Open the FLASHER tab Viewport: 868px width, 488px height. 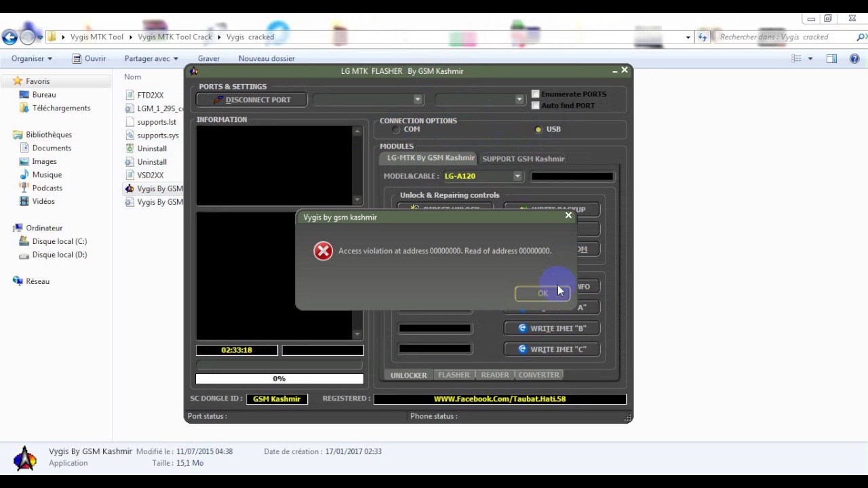tap(454, 375)
